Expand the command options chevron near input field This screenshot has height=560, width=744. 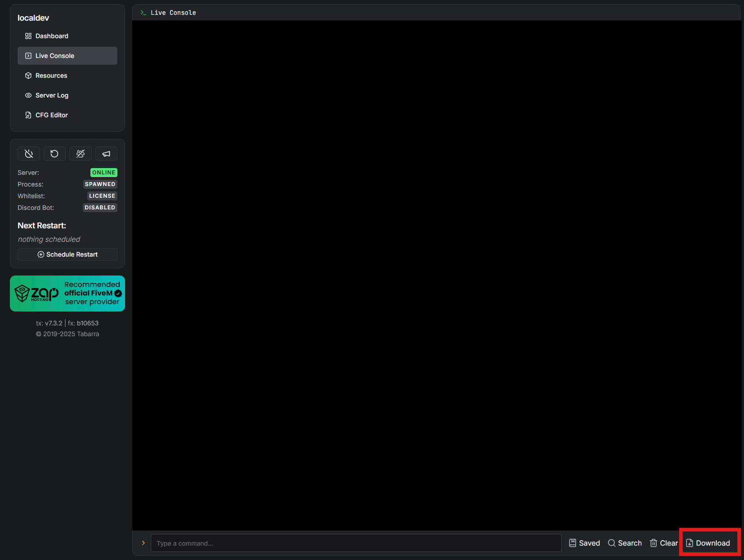[142, 543]
